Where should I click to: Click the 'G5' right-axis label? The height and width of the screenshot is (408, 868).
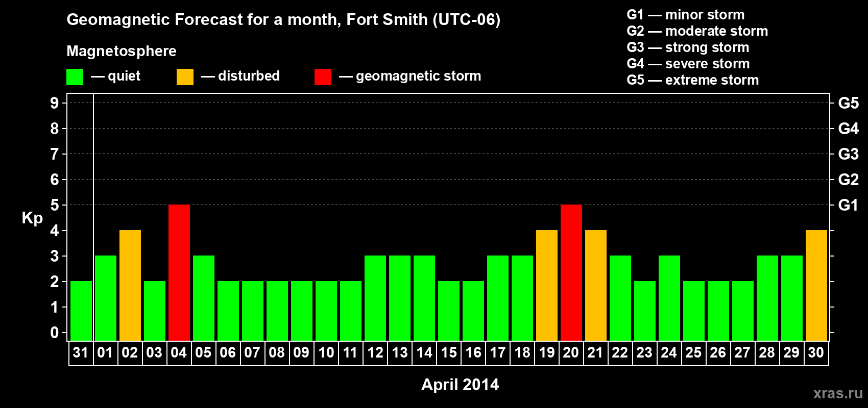[x=849, y=103]
